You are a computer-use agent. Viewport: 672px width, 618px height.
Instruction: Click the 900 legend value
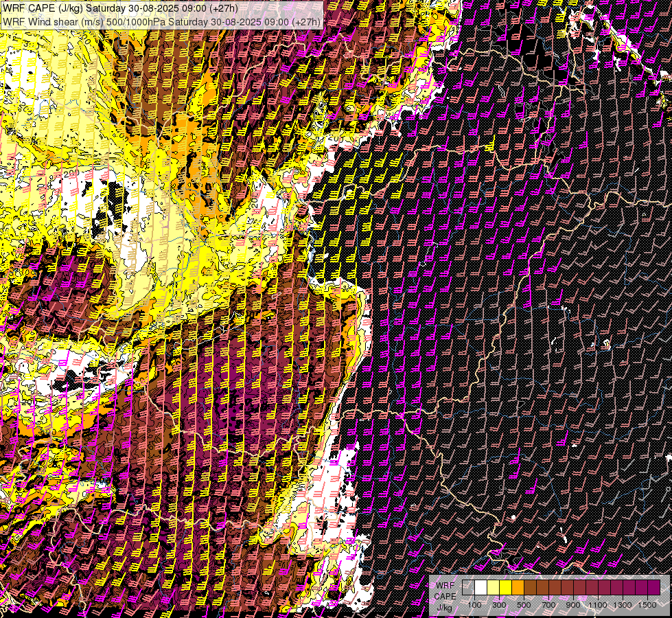click(x=573, y=605)
